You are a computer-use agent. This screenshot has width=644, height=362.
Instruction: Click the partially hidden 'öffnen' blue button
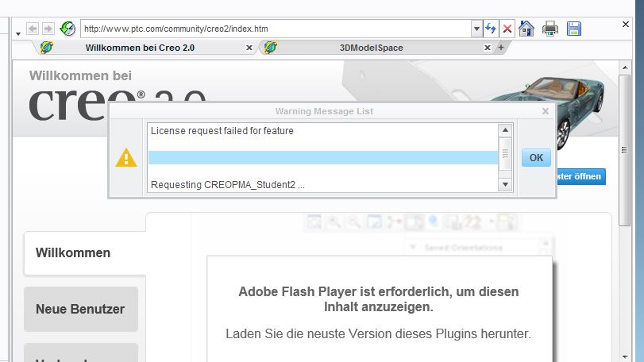click(581, 176)
